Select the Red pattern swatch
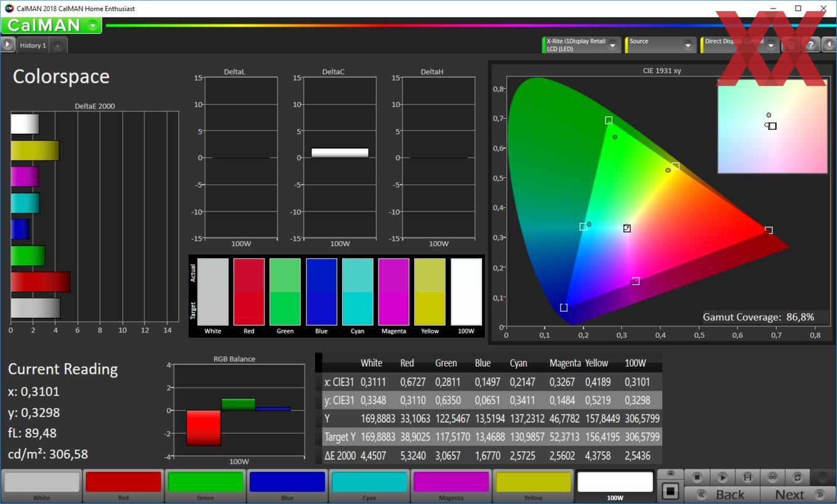837x504 pixels. pyautogui.click(x=123, y=486)
